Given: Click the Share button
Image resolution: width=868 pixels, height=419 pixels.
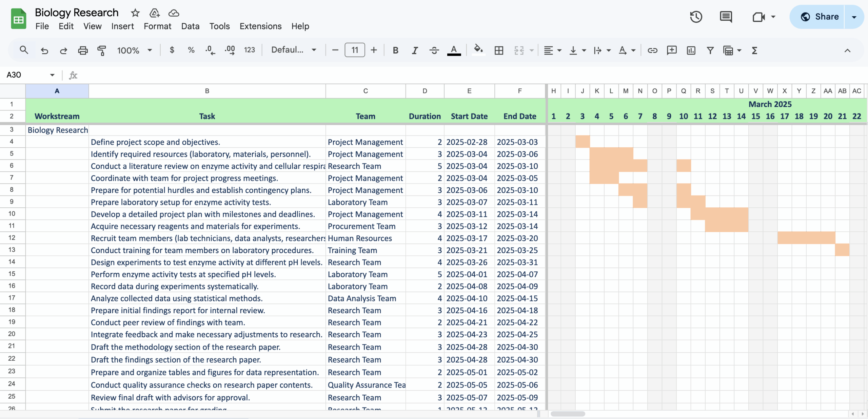Looking at the screenshot, I should point(819,17).
